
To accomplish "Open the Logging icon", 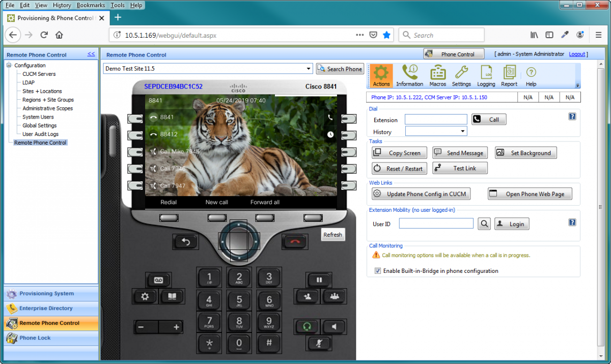I will [485, 75].
